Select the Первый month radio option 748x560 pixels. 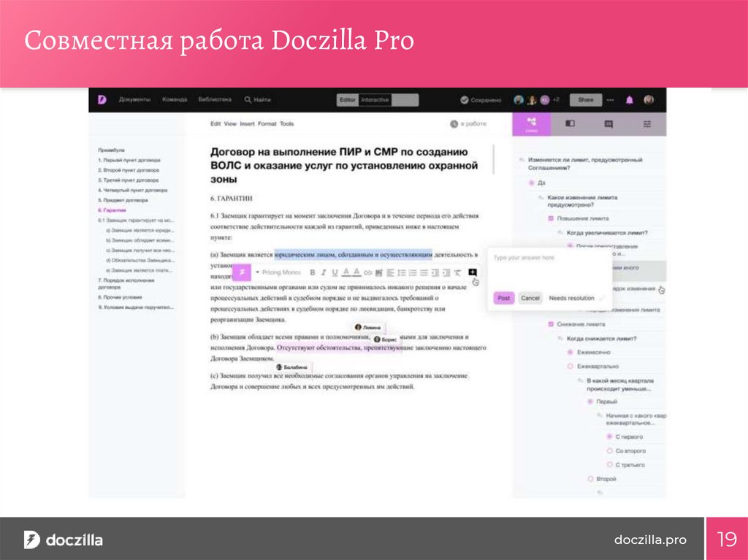[x=590, y=402]
